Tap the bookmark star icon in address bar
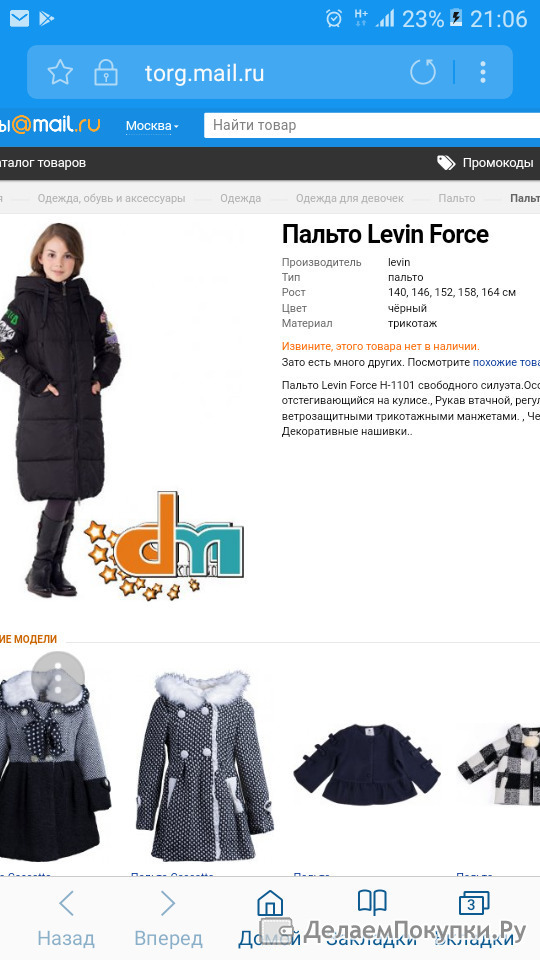The image size is (540, 960). coord(60,73)
